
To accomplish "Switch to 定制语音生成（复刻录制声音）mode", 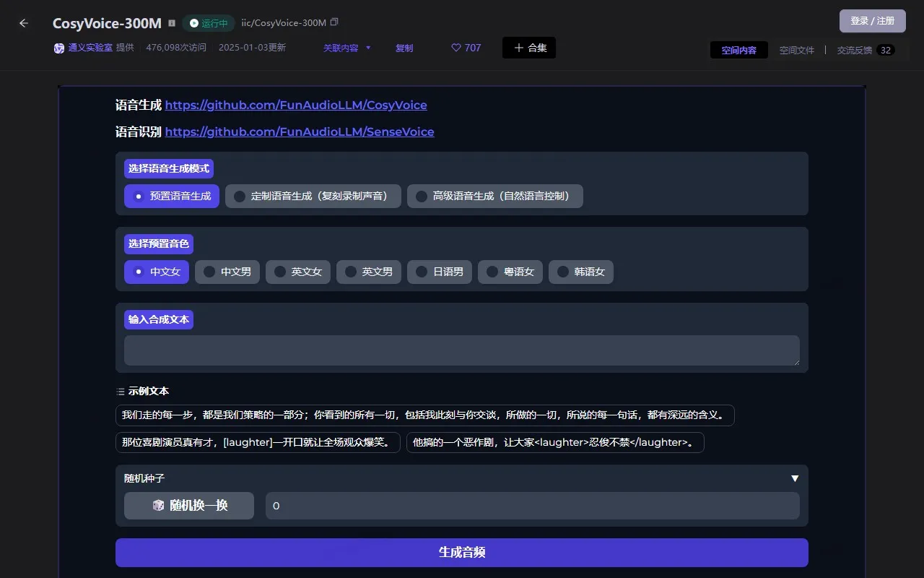I will (x=313, y=196).
